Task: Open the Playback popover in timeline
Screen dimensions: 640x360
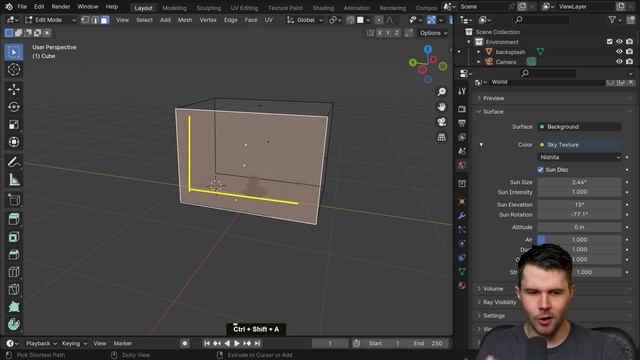Action: pyautogui.click(x=41, y=344)
